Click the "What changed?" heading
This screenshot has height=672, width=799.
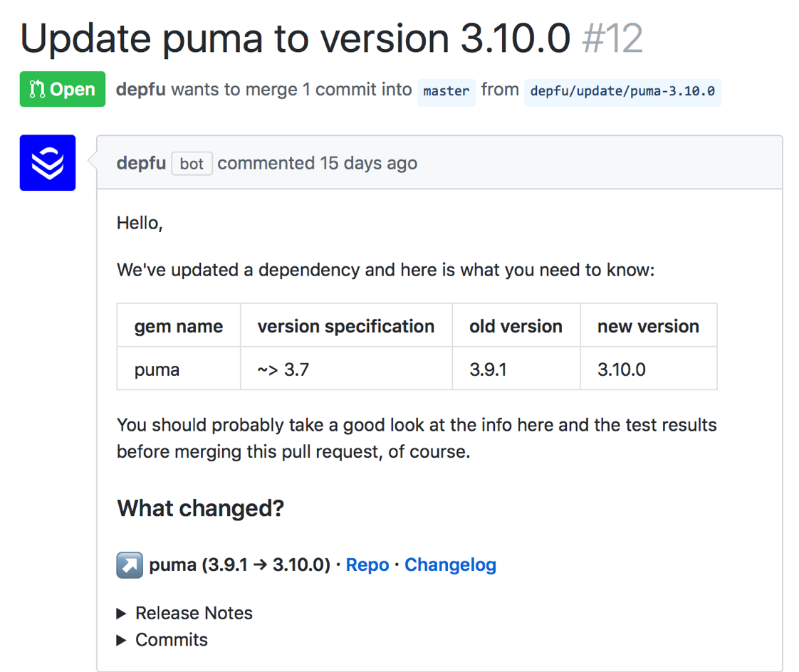click(x=201, y=508)
